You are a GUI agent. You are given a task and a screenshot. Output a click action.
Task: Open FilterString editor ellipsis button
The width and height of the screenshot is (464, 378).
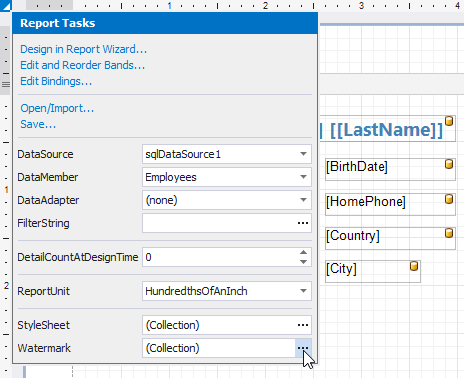303,223
